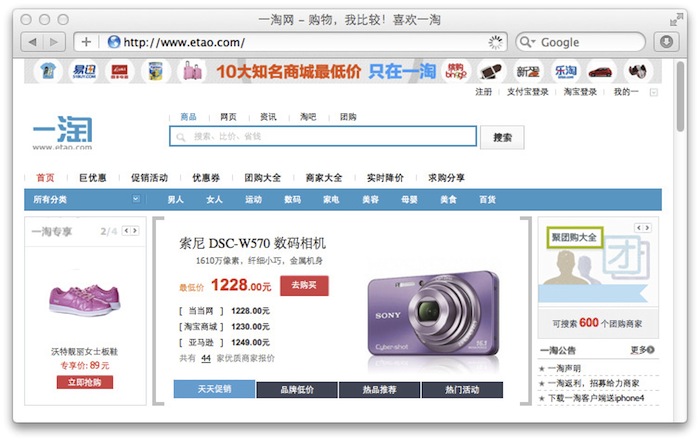The image size is (700, 441).
Task: Open the 一淘声明 announcement
Action: point(564,369)
